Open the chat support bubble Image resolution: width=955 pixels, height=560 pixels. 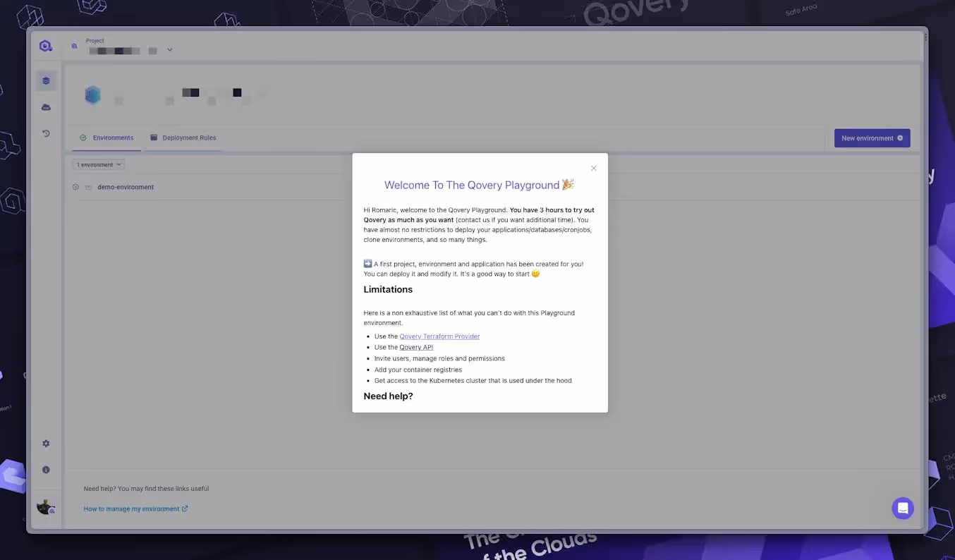(903, 508)
